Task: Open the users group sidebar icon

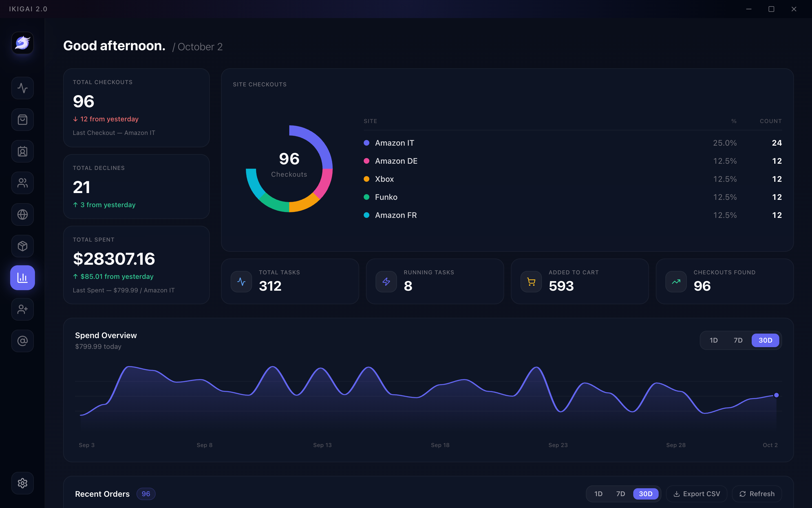Action: click(23, 183)
